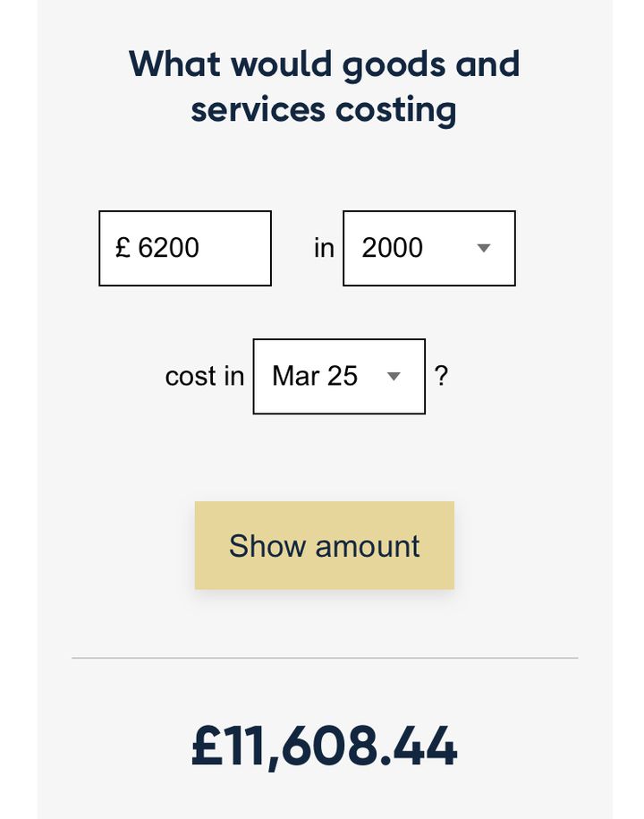Viewport: 644px width, 819px height.
Task: Click the question mark after Mar 25
Action: pyautogui.click(x=441, y=376)
